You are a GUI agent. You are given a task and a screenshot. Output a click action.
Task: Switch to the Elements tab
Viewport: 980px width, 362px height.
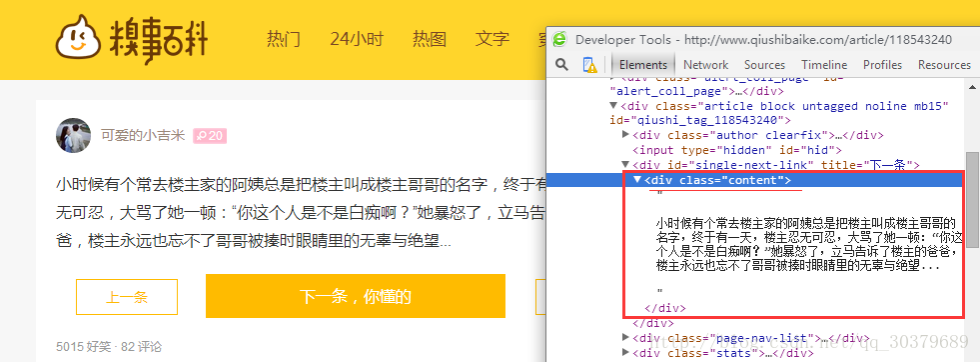tap(643, 65)
